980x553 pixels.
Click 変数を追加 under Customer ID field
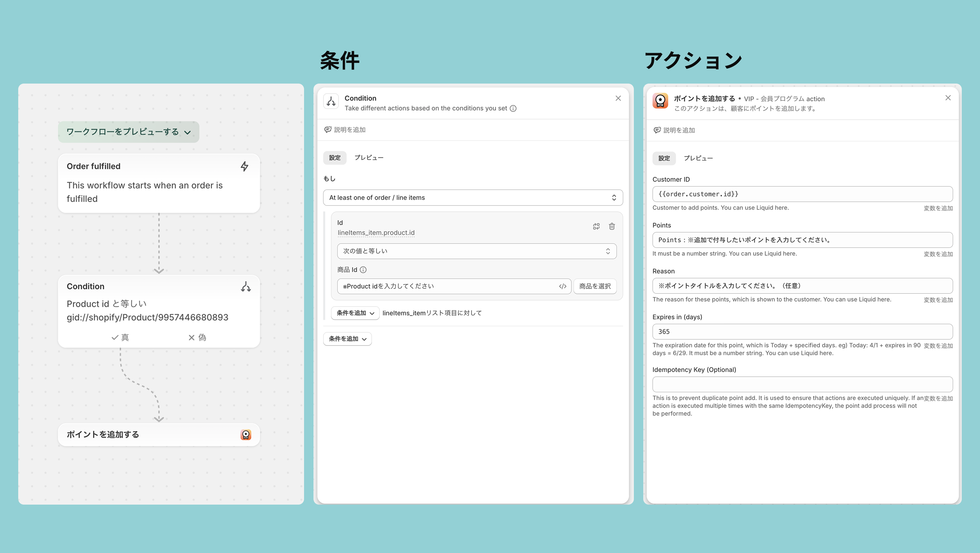pos(938,208)
